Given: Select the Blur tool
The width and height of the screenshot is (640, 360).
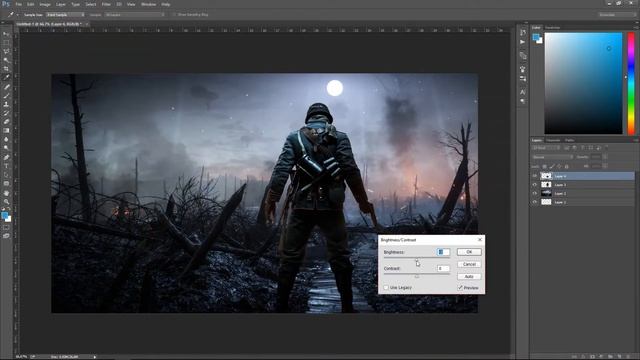Looking at the screenshot, I should tap(6, 139).
